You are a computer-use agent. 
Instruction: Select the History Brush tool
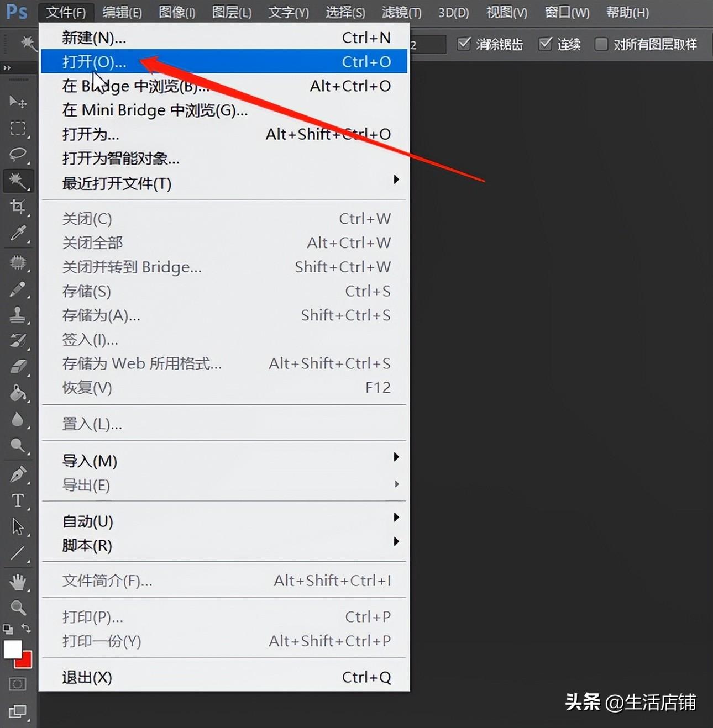pyautogui.click(x=18, y=340)
